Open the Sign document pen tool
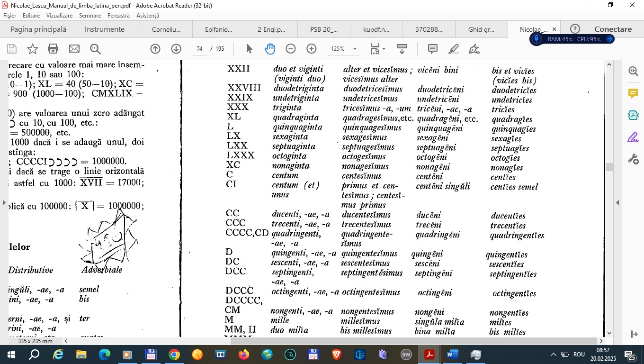 pos(474,49)
